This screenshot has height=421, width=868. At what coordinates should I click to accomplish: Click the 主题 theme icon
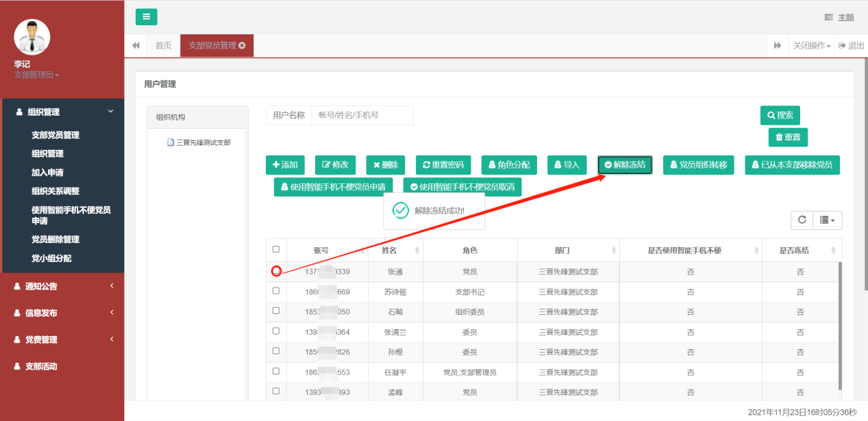829,18
